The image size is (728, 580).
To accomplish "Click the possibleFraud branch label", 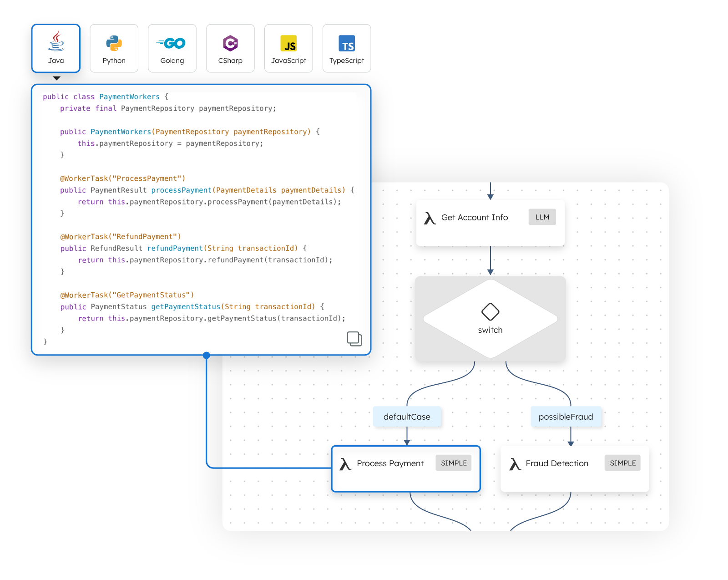I will tap(566, 417).
